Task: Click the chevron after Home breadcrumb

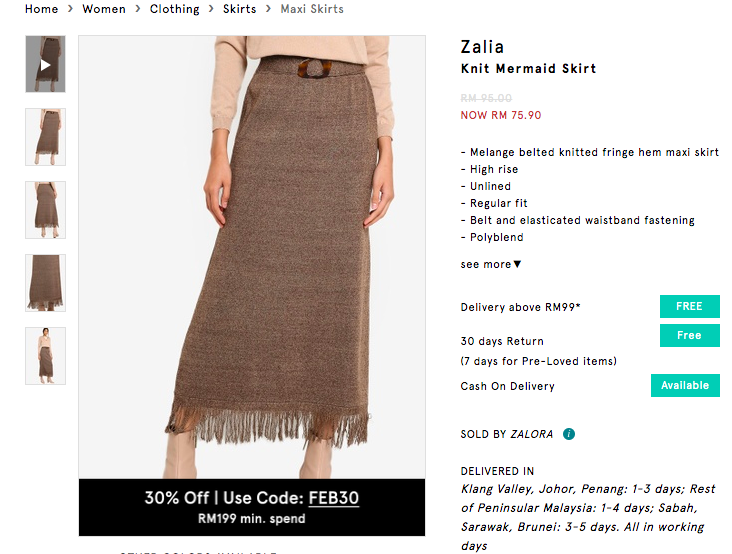Action: [x=70, y=9]
